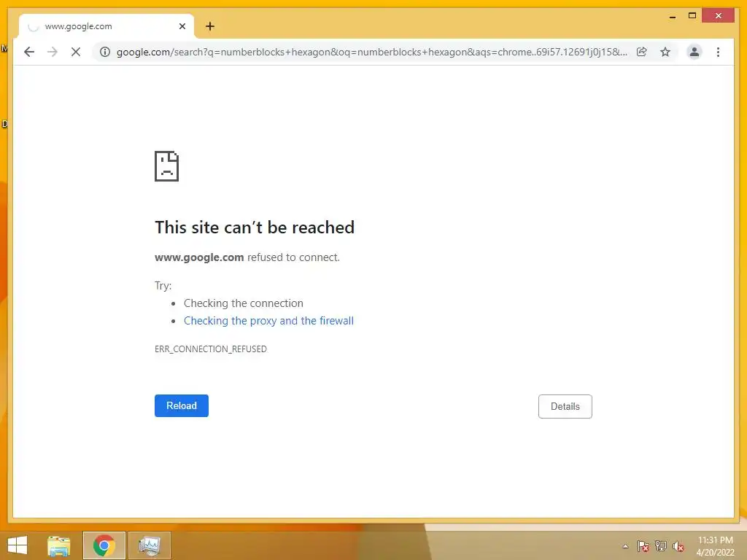Click the forward navigation arrow
This screenshot has height=560, width=747.
pyautogui.click(x=53, y=52)
